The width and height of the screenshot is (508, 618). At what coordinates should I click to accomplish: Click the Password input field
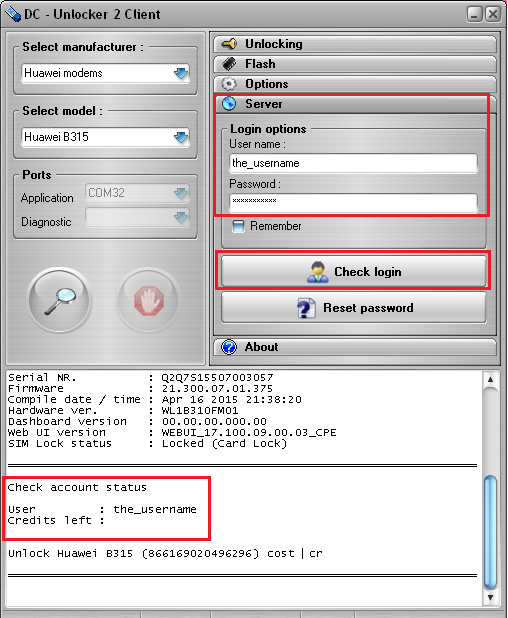coord(353,203)
